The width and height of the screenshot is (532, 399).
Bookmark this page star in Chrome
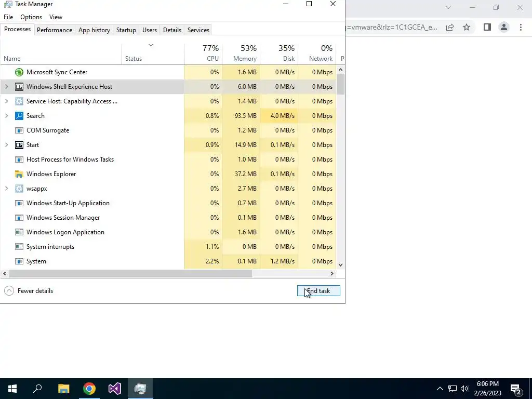click(467, 27)
